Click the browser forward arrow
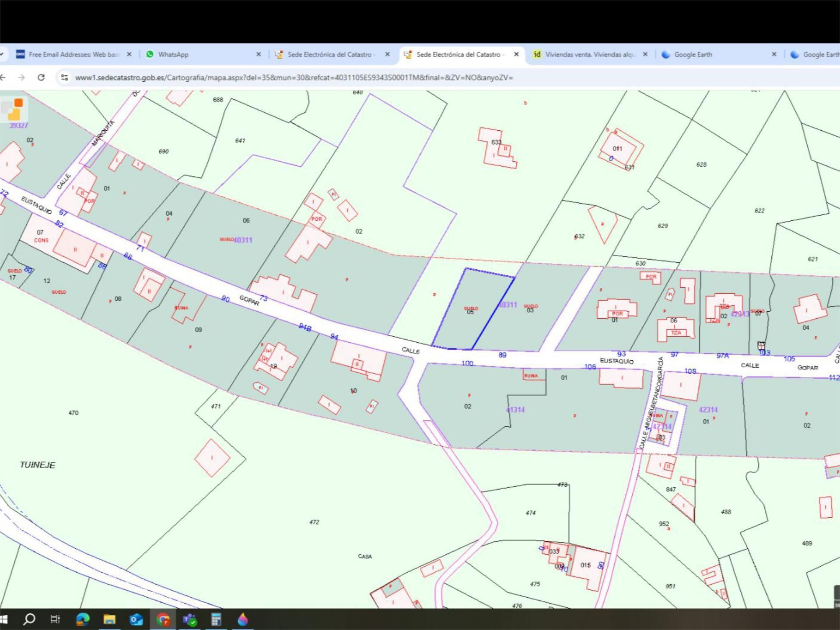The width and height of the screenshot is (840, 630). 21,77
